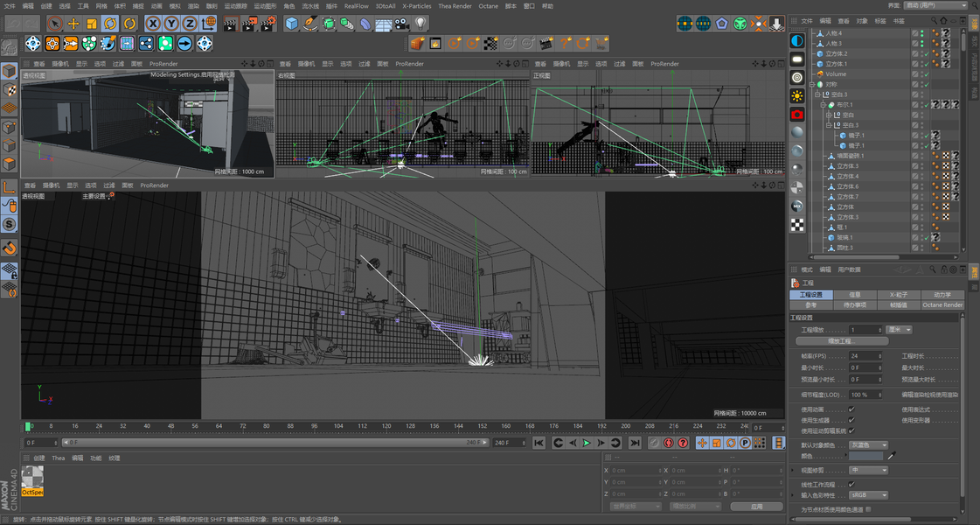Viewport: 980px width, 525px height.
Task: Toggle the Z axis lock
Action: coord(190,24)
